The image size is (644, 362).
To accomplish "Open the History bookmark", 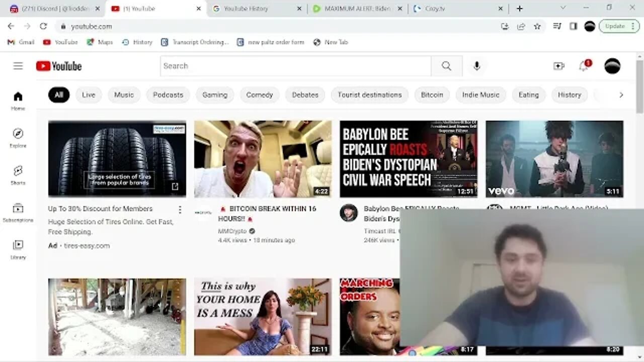I will click(x=137, y=42).
